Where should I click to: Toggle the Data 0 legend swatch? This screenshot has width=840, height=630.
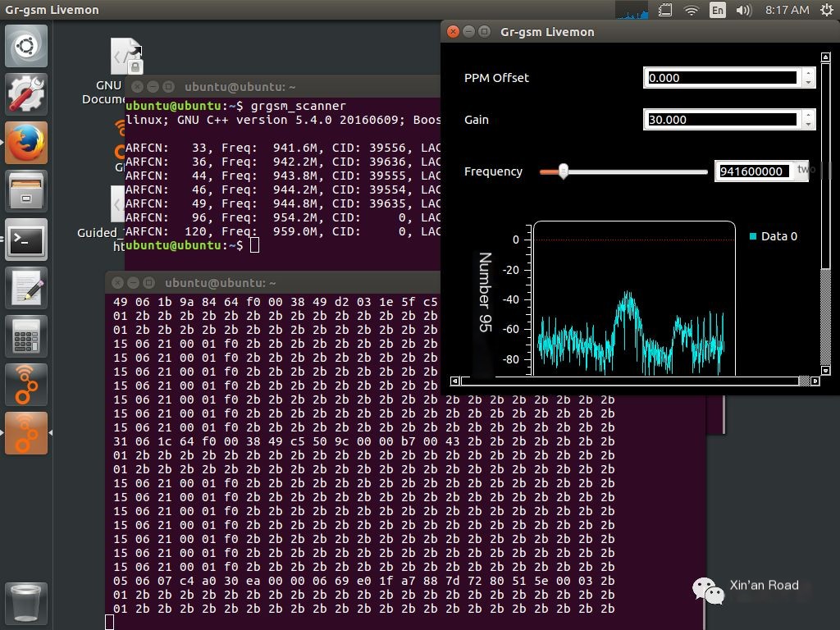click(753, 236)
